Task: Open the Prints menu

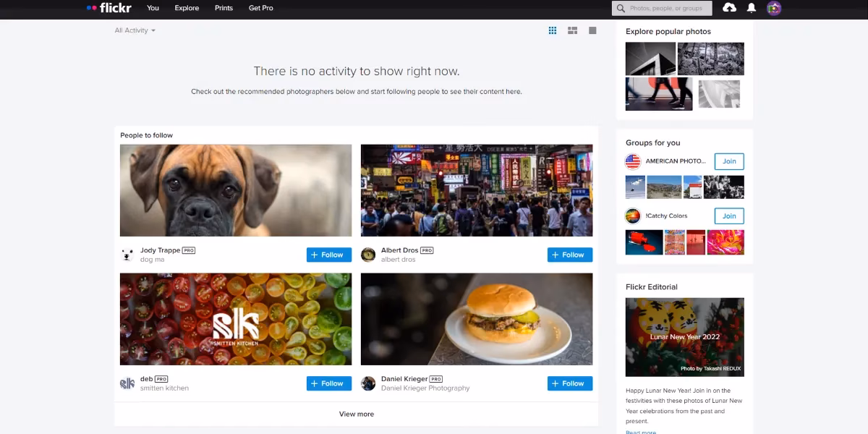Action: 224,8
